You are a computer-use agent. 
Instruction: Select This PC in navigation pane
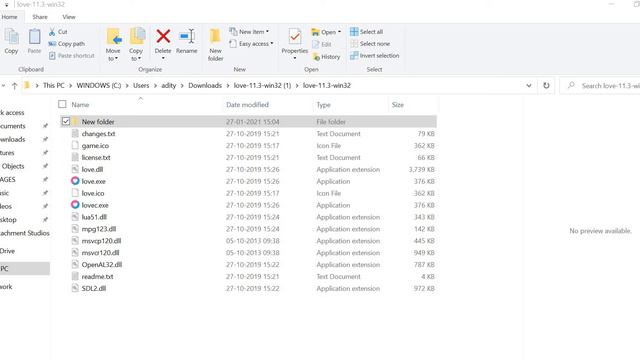24,269
